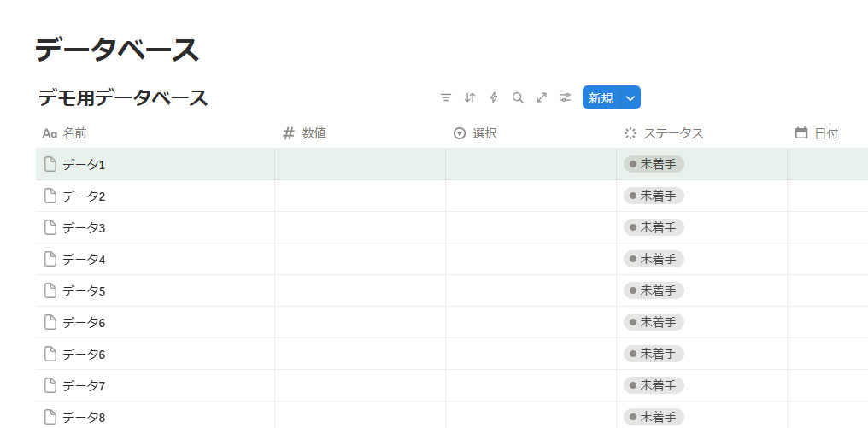Click the 名前 column header

[x=73, y=133]
